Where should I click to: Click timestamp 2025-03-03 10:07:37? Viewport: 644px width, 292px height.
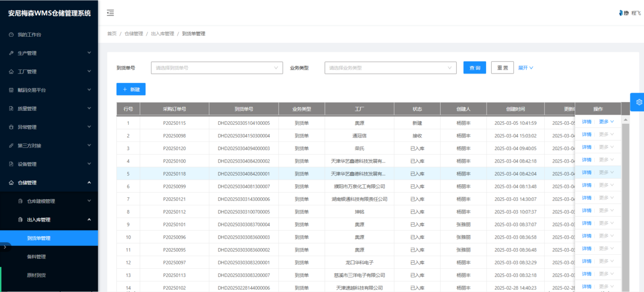click(516, 212)
